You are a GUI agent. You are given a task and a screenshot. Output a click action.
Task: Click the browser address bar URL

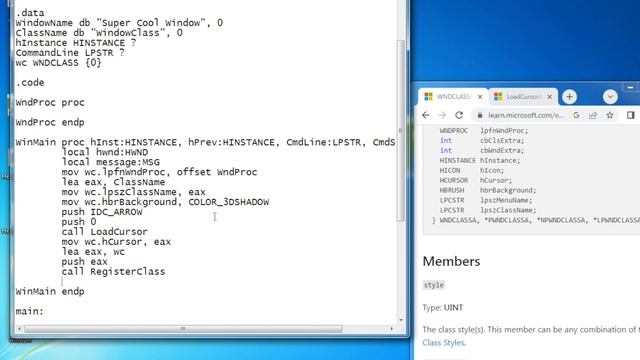pyautogui.click(x=526, y=115)
